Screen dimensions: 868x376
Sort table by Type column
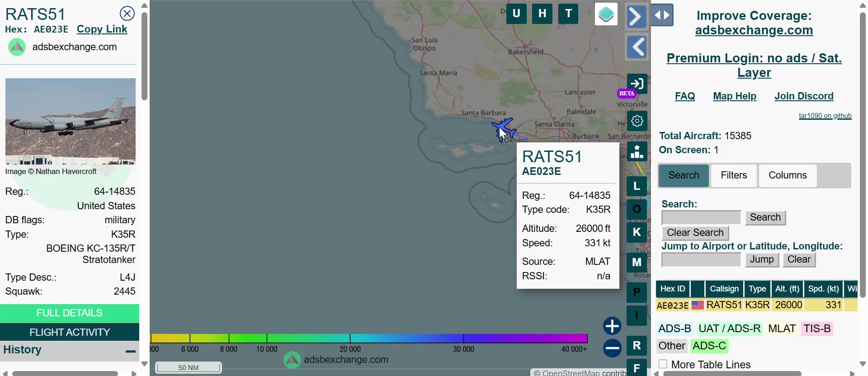tap(757, 289)
